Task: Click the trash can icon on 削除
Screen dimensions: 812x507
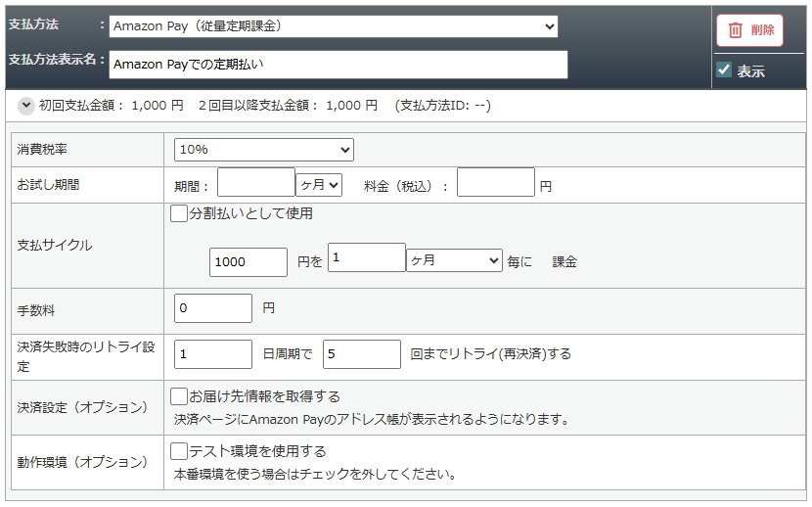Action: pos(735,30)
